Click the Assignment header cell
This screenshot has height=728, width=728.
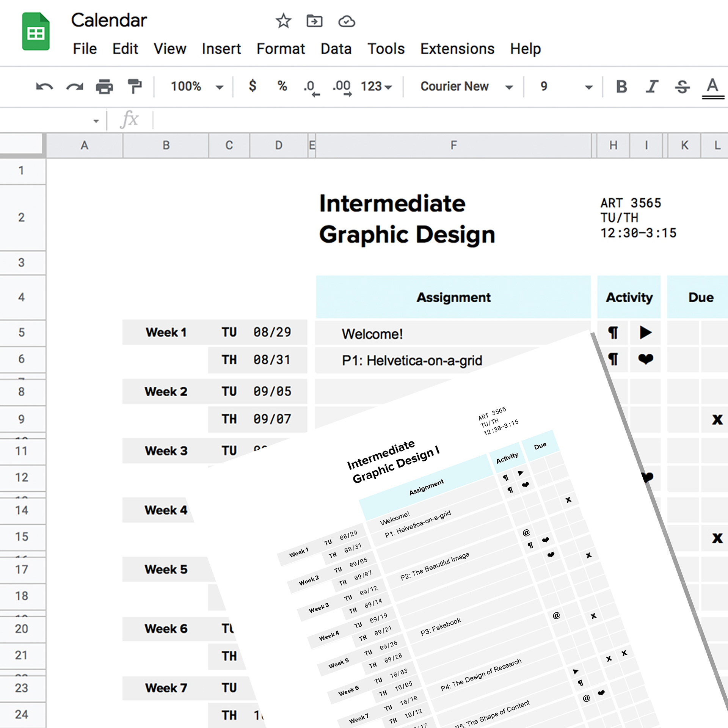pos(453,297)
